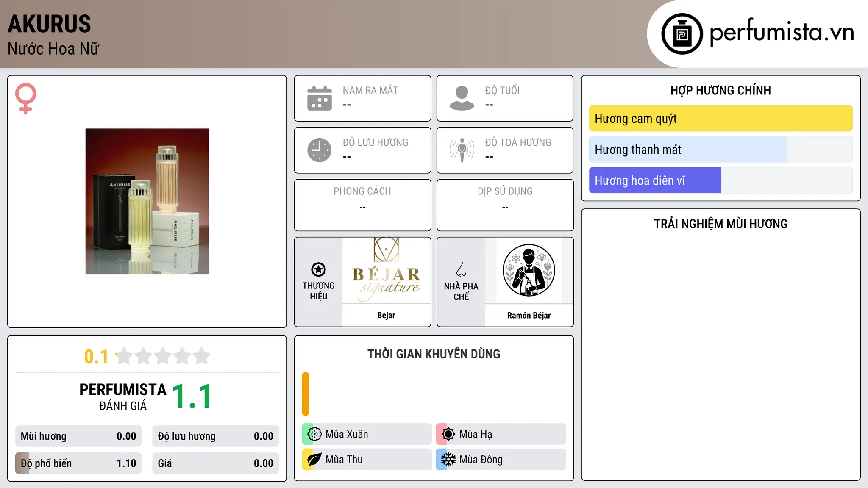
Task: Click the leaf icon for Mùa Thu
Action: coord(314,460)
